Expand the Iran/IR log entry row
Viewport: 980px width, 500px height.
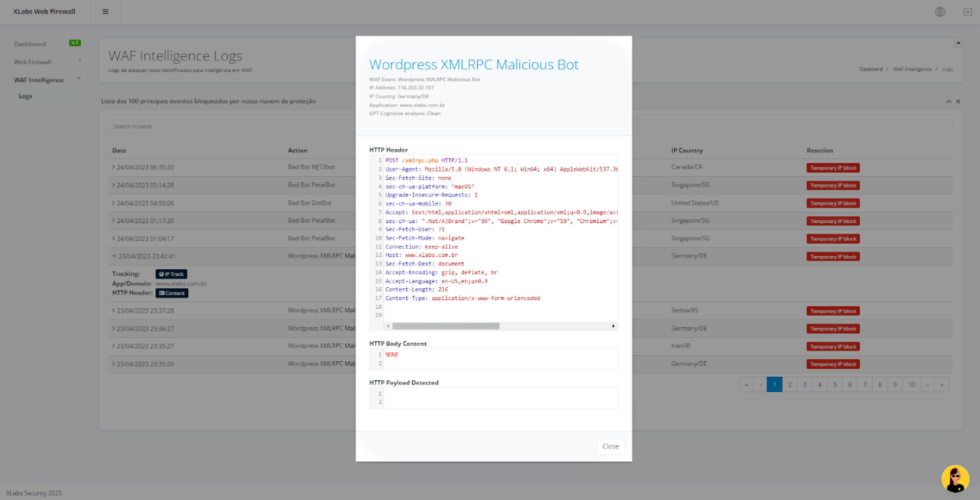pyautogui.click(x=112, y=346)
